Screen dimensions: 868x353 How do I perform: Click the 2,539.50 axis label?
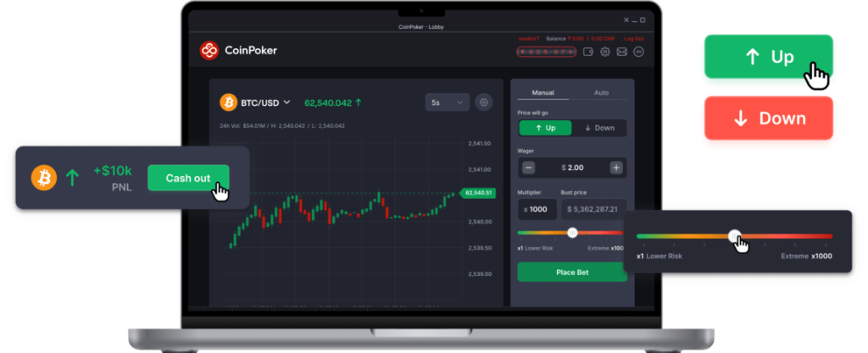[x=480, y=247]
